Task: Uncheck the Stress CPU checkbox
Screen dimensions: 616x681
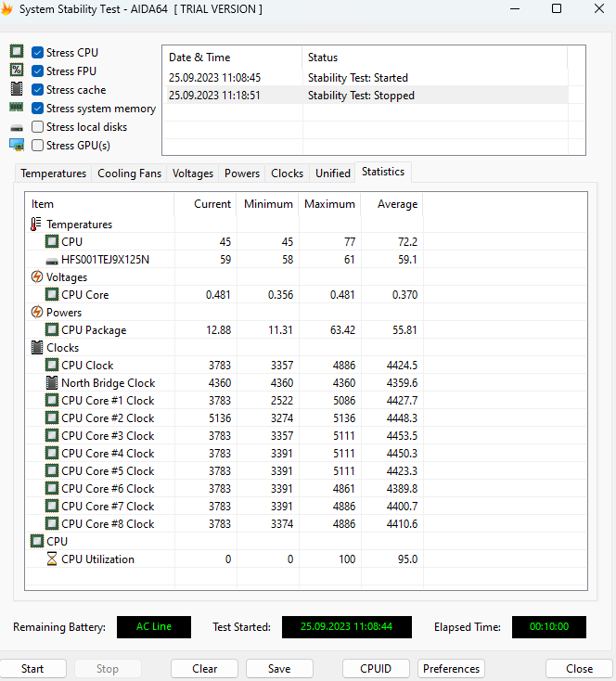Action: click(x=38, y=53)
